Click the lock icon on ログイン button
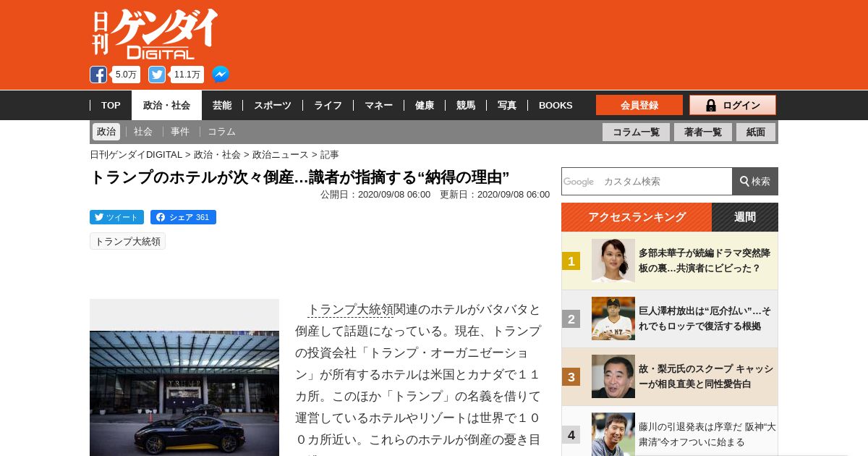Screen dimensions: 868x456 click(710, 105)
